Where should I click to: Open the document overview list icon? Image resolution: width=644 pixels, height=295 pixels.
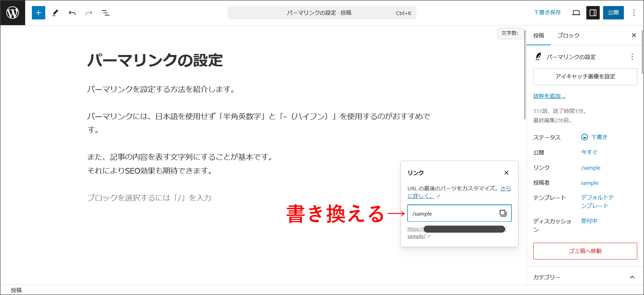[x=106, y=13]
